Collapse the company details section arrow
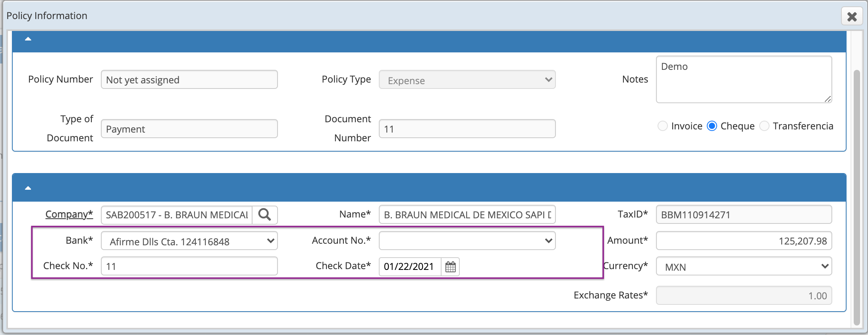Viewport: 868px width, 335px height. pyautogui.click(x=28, y=188)
